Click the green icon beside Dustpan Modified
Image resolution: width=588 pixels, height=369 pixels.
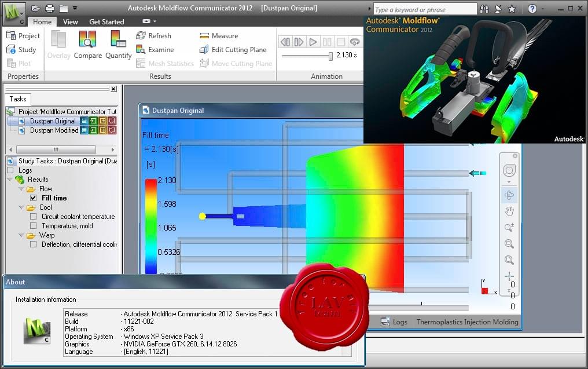point(93,130)
